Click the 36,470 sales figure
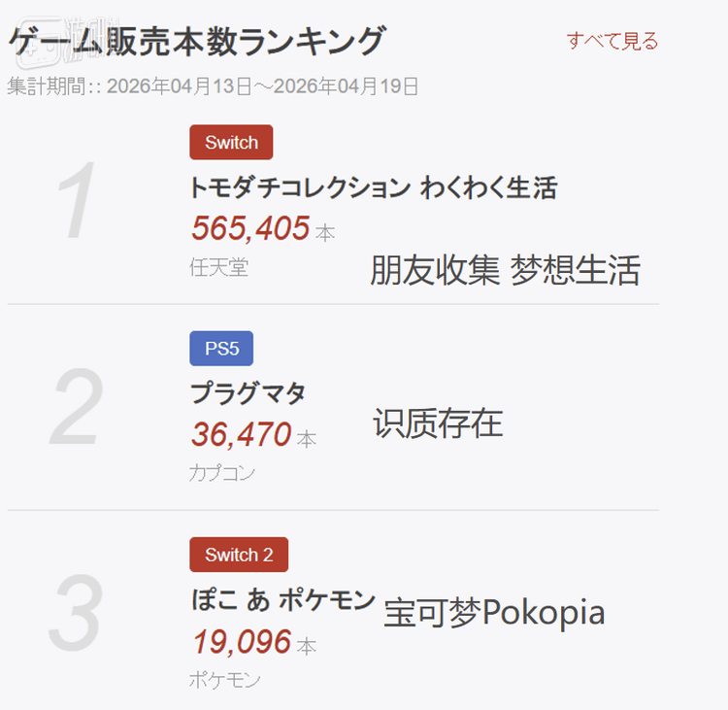 tap(242, 434)
